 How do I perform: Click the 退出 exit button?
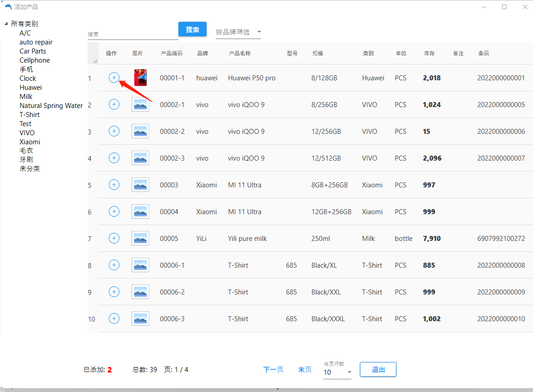[378, 370]
